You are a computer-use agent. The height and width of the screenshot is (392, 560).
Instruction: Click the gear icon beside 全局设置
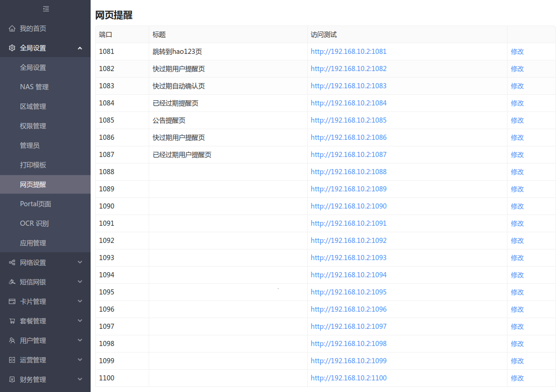pyautogui.click(x=12, y=48)
